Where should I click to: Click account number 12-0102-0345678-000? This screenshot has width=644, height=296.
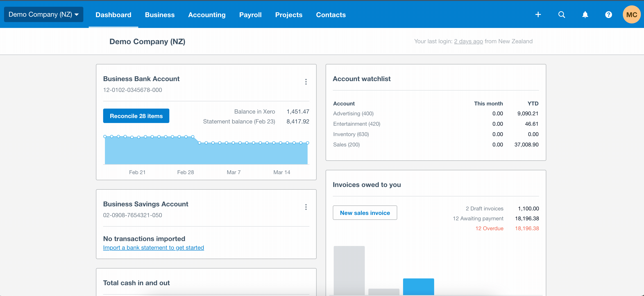(132, 90)
